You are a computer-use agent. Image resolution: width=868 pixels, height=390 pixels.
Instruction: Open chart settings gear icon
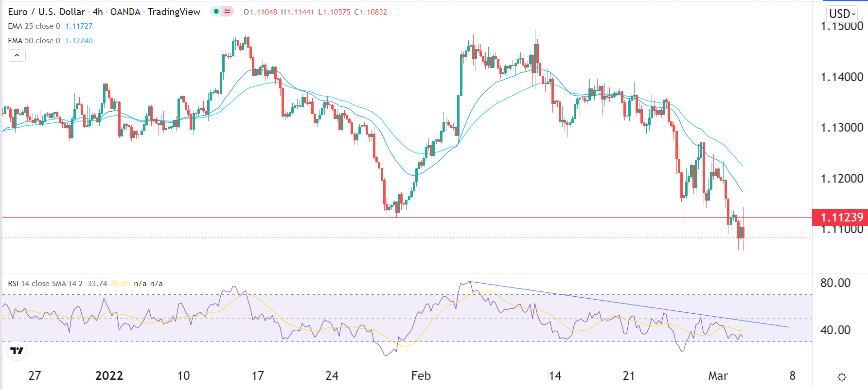(842, 377)
